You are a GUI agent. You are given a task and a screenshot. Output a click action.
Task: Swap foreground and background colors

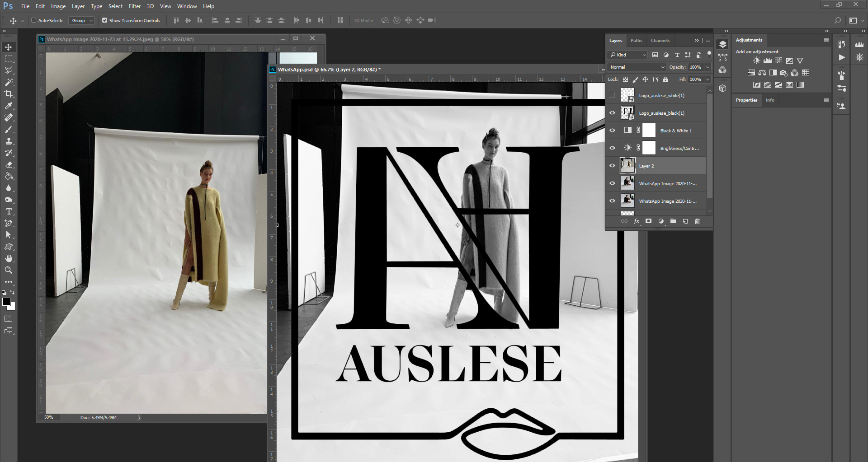point(12,293)
